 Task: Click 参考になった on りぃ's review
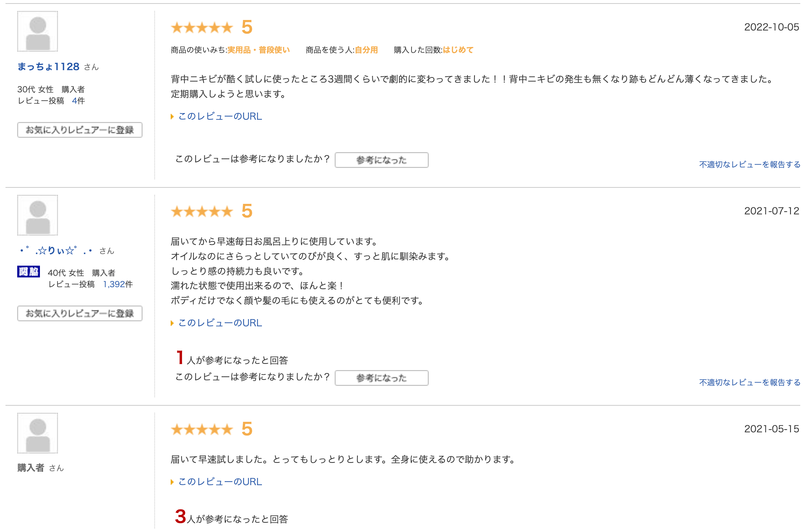pyautogui.click(x=381, y=378)
